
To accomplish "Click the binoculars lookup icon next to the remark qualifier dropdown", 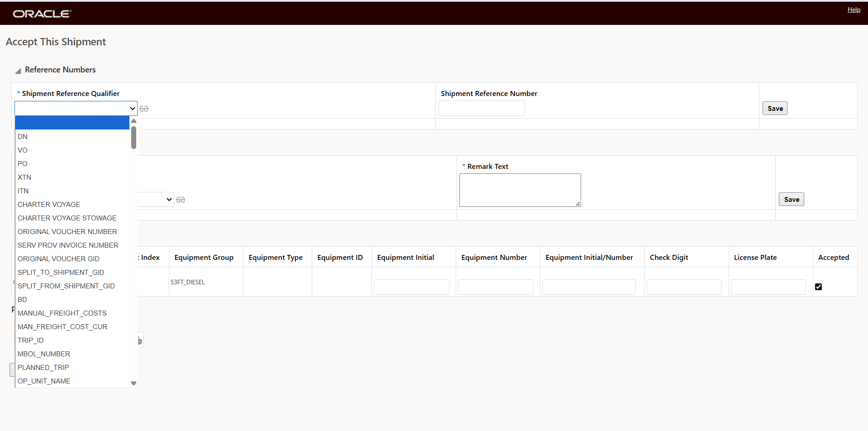I will [181, 199].
